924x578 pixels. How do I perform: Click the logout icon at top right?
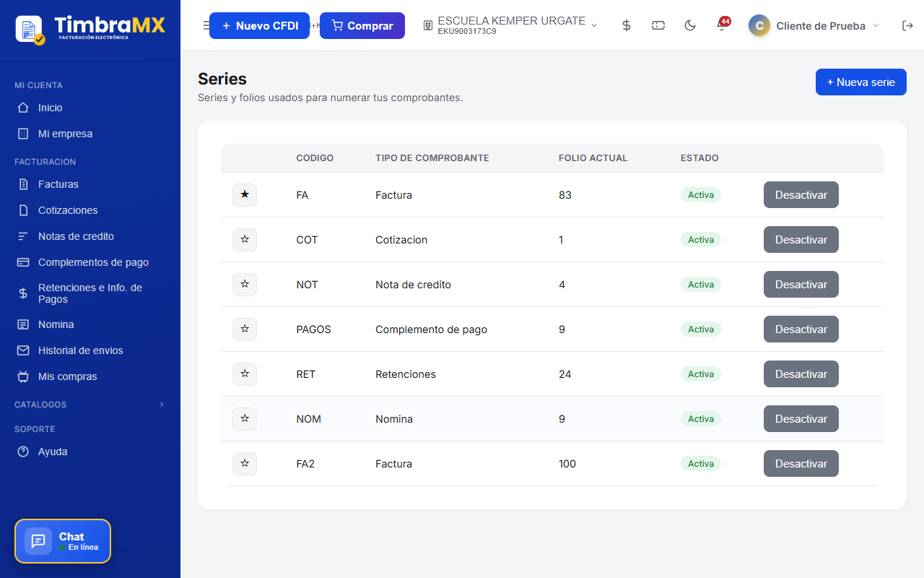[907, 25]
